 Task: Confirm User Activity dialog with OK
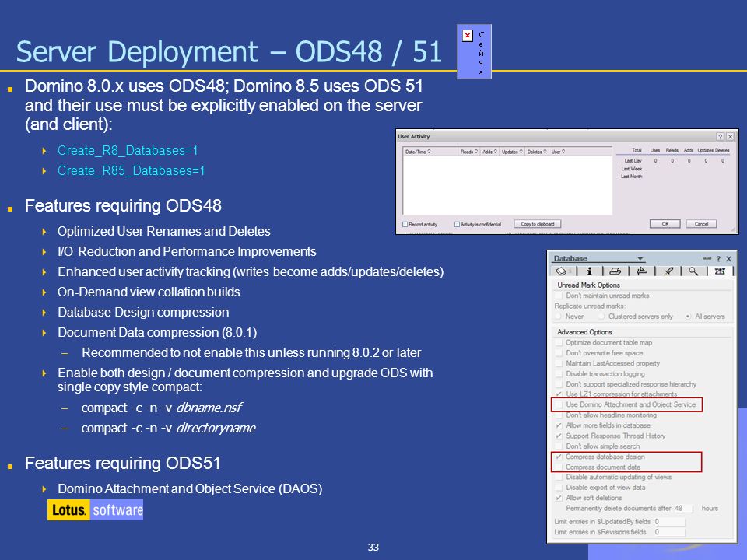click(665, 224)
